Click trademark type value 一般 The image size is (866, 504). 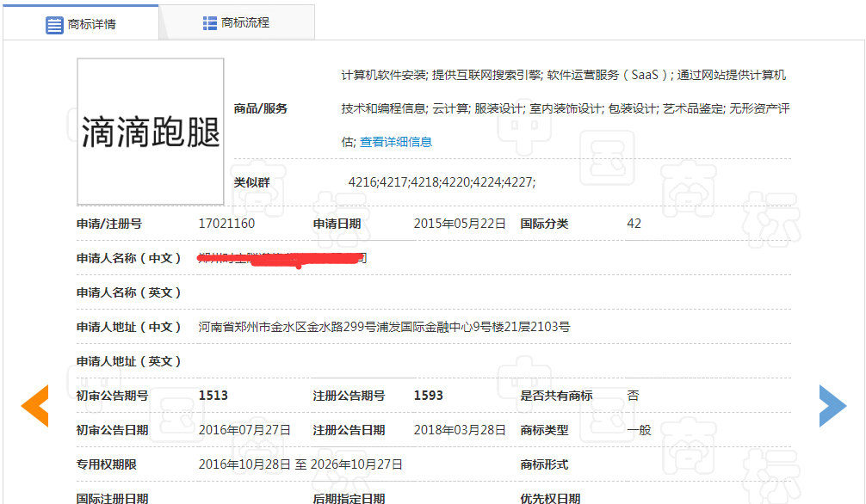pos(639,430)
